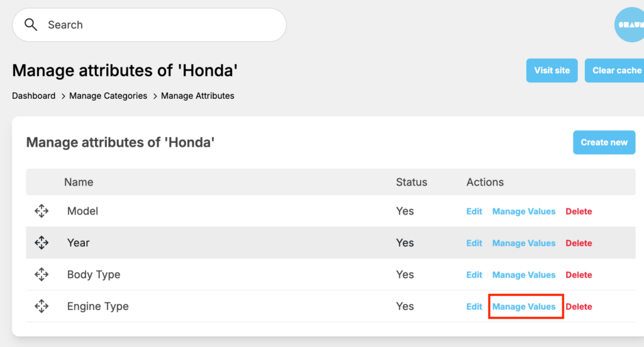Grab the drag handle for Model row
The image size is (644, 347).
tap(42, 211)
